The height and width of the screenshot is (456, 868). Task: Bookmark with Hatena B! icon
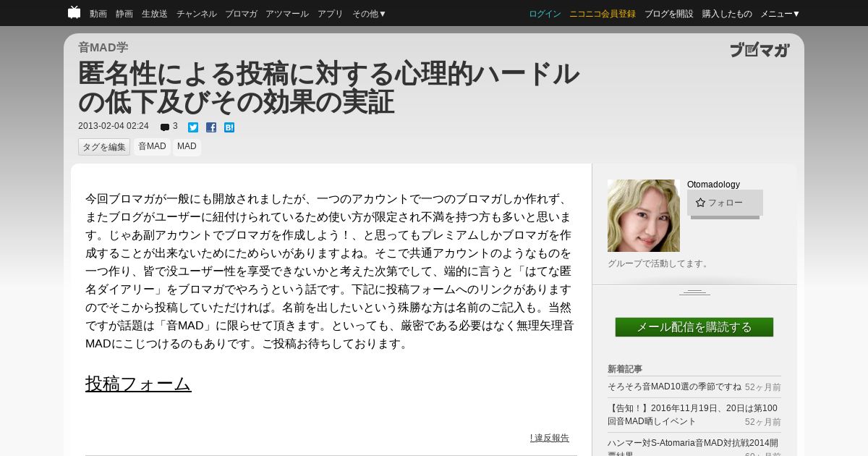[229, 127]
